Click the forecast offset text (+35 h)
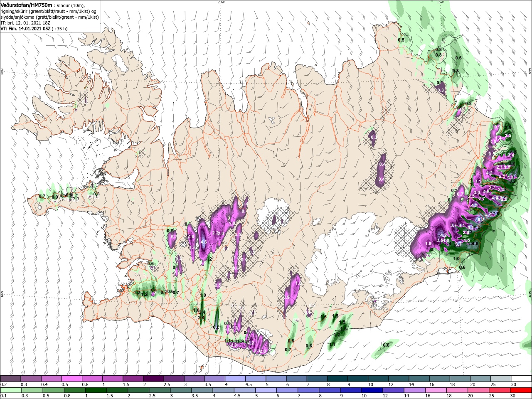This screenshot has height=399, width=532. (x=60, y=29)
